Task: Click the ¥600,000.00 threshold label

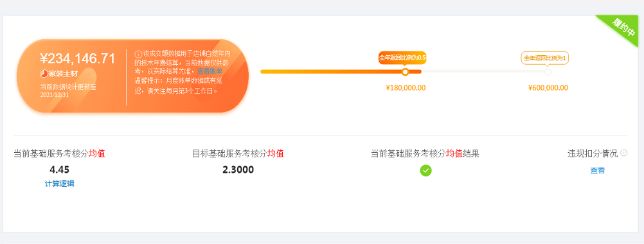Action: click(x=548, y=87)
